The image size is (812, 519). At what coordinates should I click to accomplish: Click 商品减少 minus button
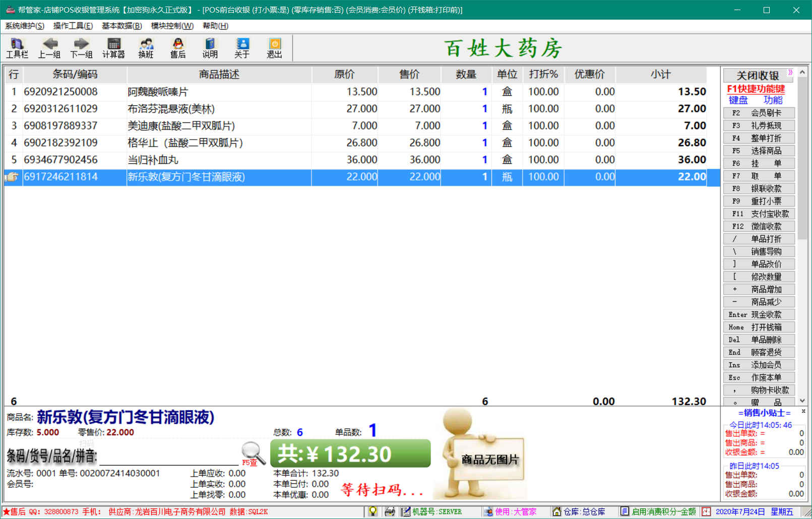[x=759, y=302]
